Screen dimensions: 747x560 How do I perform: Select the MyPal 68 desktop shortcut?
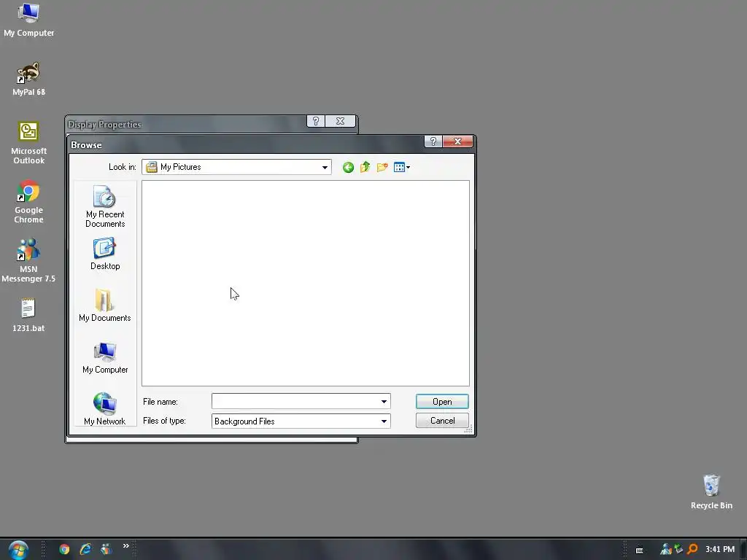pos(28,79)
